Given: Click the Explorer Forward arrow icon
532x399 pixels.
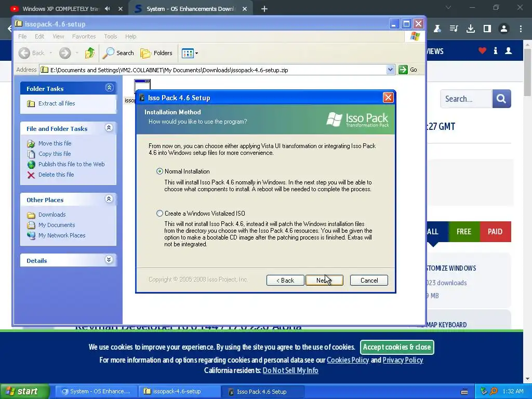Looking at the screenshot, I should (65, 53).
